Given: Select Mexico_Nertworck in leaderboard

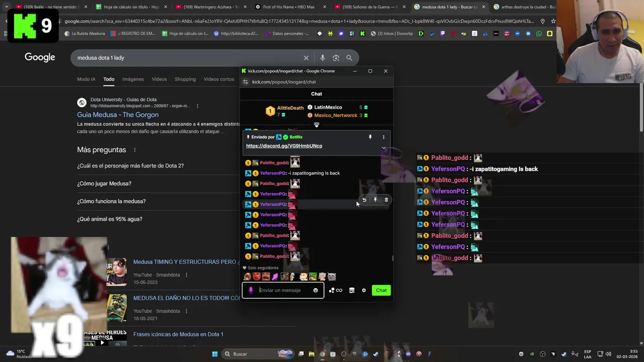Looking at the screenshot, I should pyautogui.click(x=336, y=116).
